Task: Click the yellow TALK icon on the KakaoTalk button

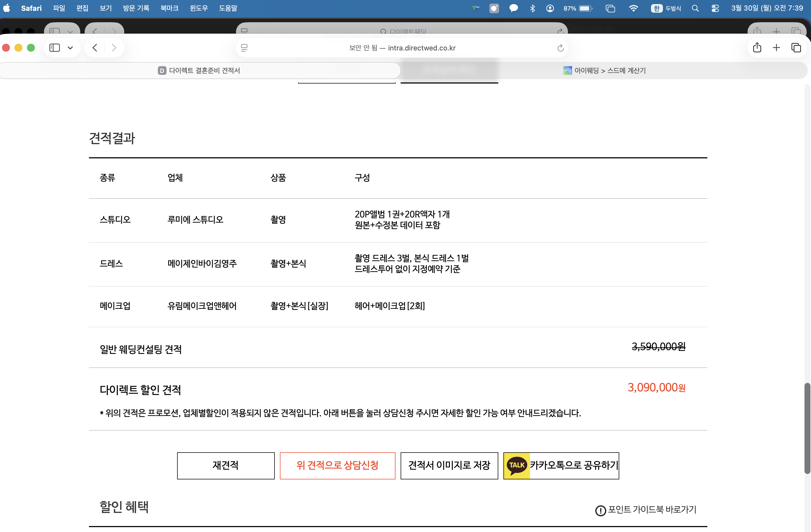Action: [517, 466]
